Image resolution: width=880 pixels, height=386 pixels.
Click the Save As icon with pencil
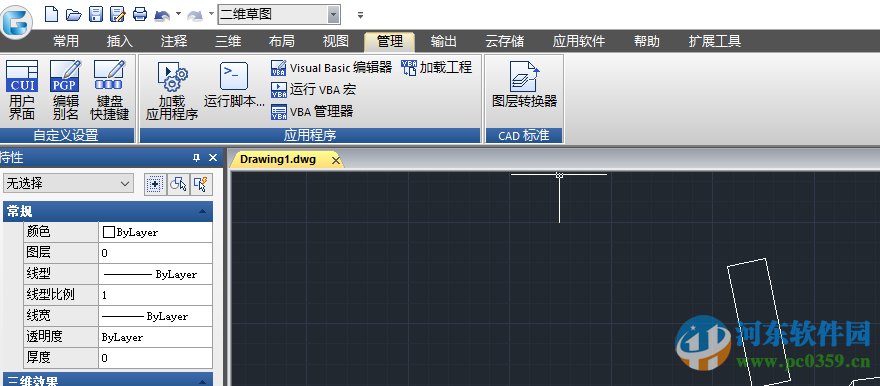pos(118,14)
